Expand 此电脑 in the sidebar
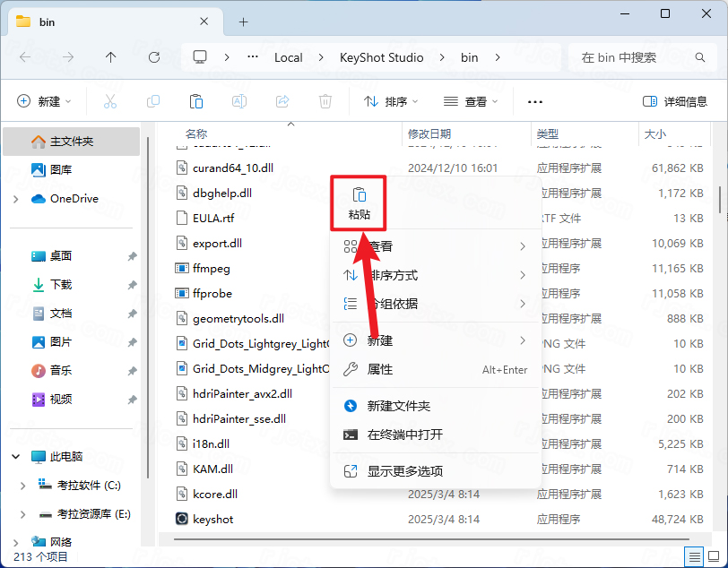 pyautogui.click(x=16, y=456)
